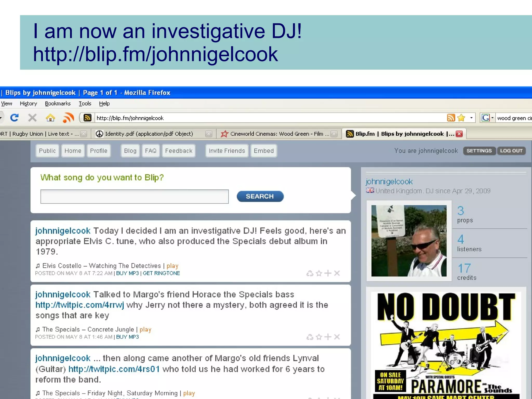532x399 pixels.
Task: Close the Blip.fm tab with red X
Action: (x=459, y=134)
